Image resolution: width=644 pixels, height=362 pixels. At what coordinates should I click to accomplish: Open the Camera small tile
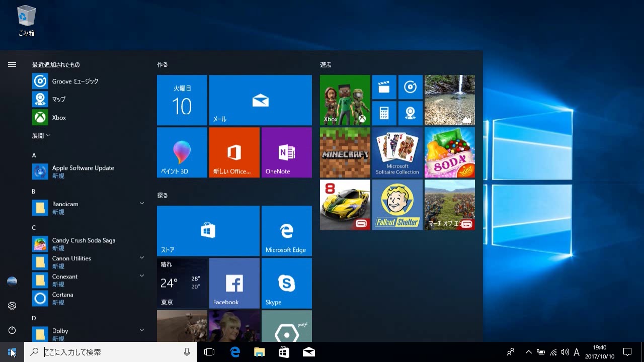[411, 113]
